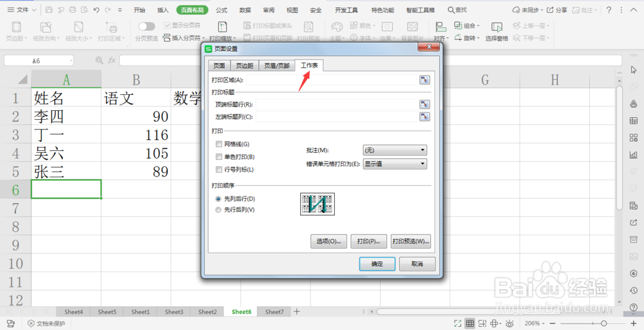Click the normal view grid icon in status bar

tap(470, 324)
